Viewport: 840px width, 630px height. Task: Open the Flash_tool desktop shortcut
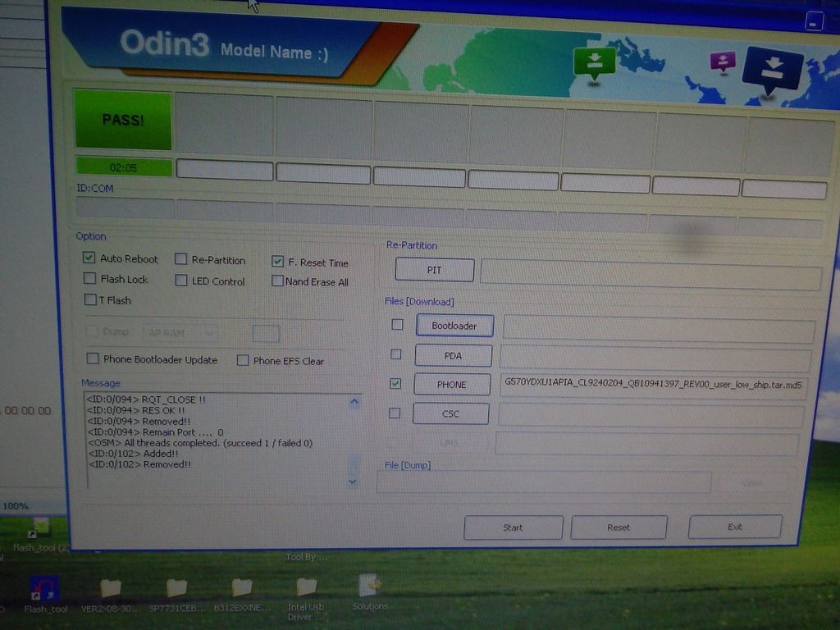point(44,595)
